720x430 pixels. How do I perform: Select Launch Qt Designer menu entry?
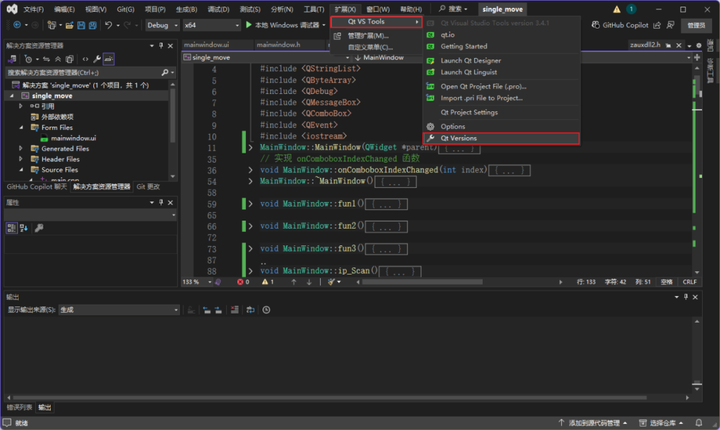pyautogui.click(x=501, y=61)
